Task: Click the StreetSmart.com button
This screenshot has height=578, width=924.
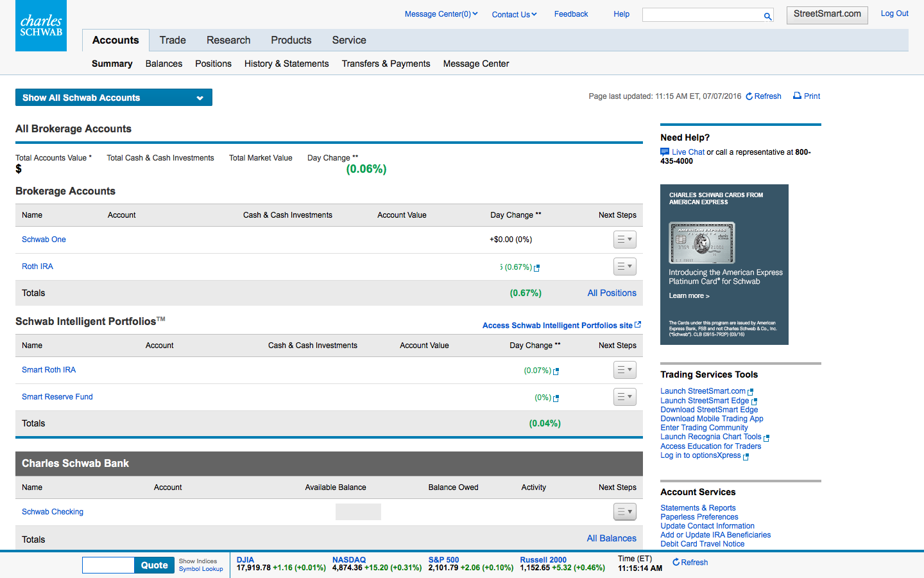Action: [x=826, y=15]
